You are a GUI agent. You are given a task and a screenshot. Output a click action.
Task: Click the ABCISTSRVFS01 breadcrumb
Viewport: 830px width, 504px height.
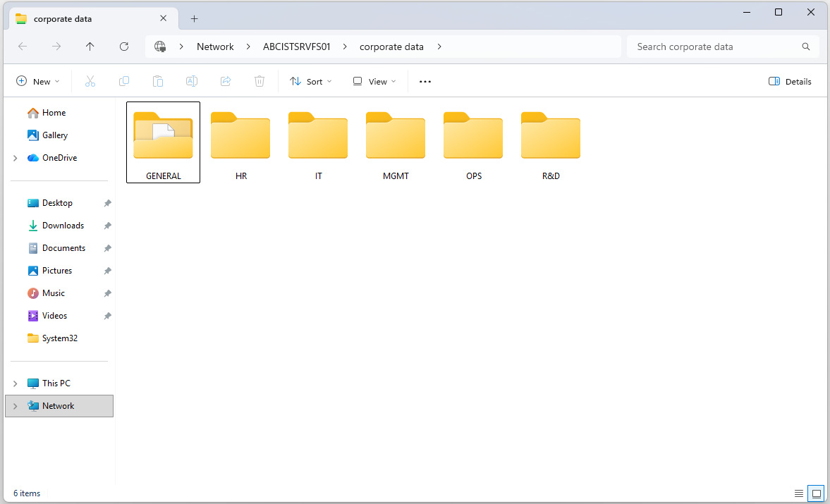(x=296, y=47)
